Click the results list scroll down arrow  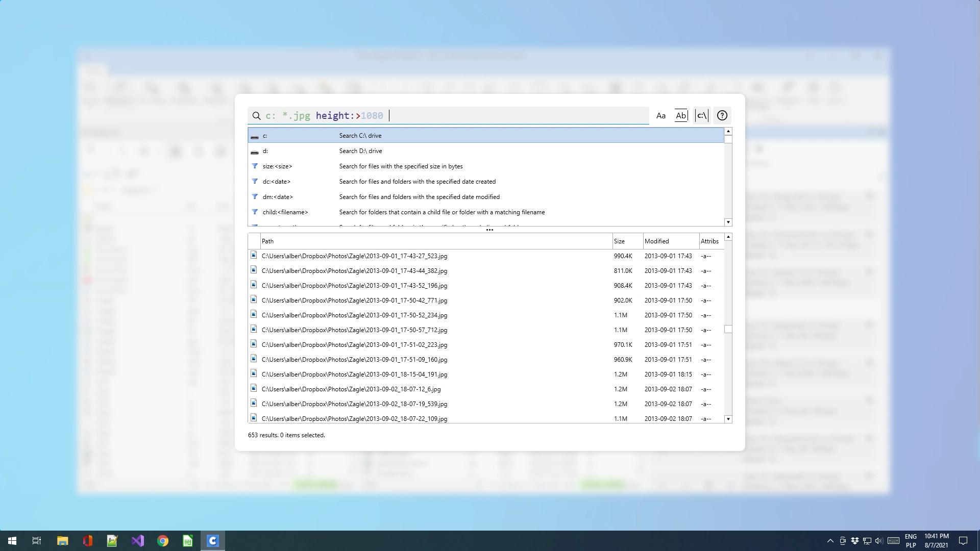pyautogui.click(x=728, y=419)
